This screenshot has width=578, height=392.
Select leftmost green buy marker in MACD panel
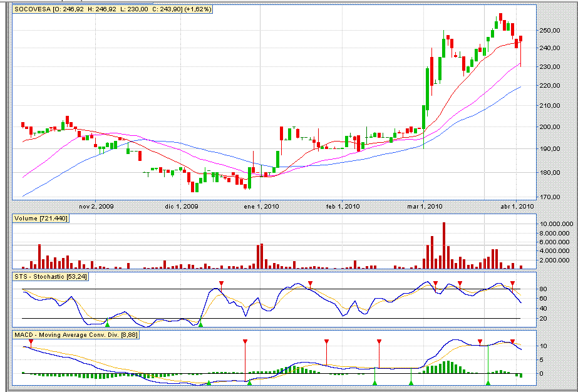[x=209, y=383]
